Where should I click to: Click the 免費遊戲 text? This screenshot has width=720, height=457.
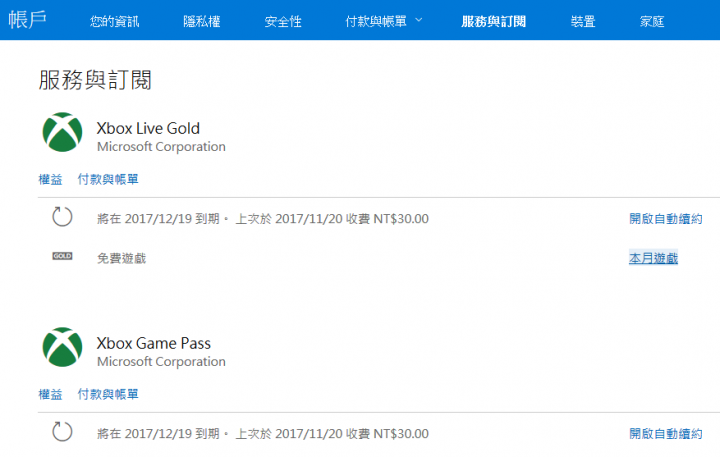click(121, 258)
